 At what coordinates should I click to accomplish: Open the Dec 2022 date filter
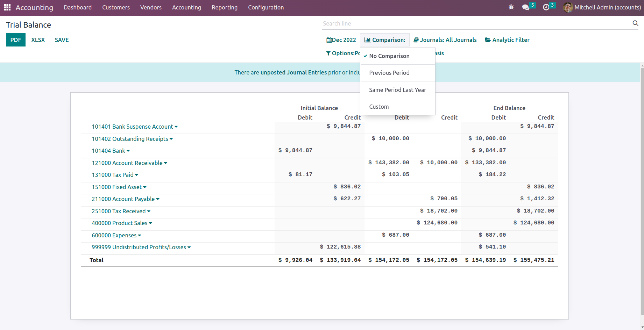[341, 40]
